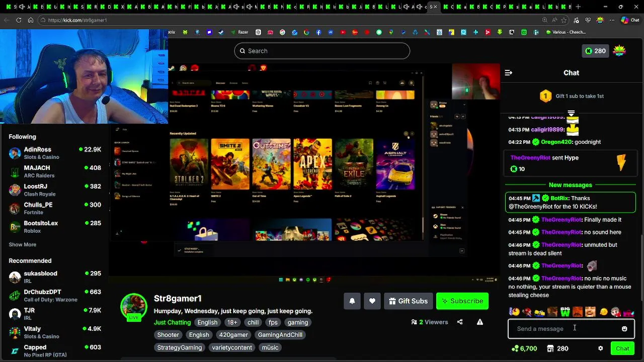Click the StrategyGaming tag
Image resolution: width=644 pixels, height=362 pixels.
180,347
